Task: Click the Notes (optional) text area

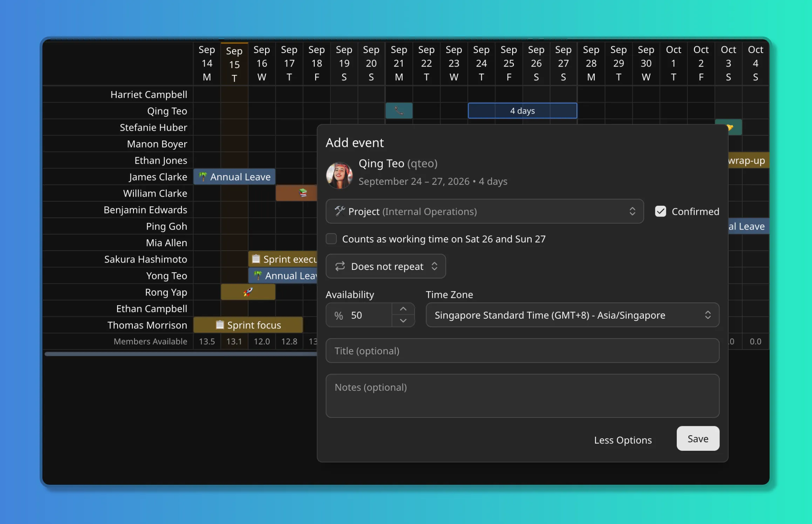Action: [x=523, y=396]
